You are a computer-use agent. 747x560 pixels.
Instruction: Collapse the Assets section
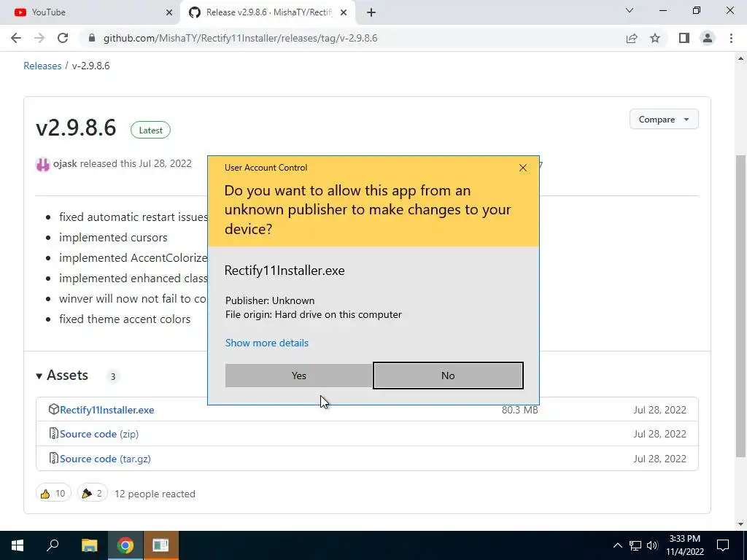pos(62,376)
